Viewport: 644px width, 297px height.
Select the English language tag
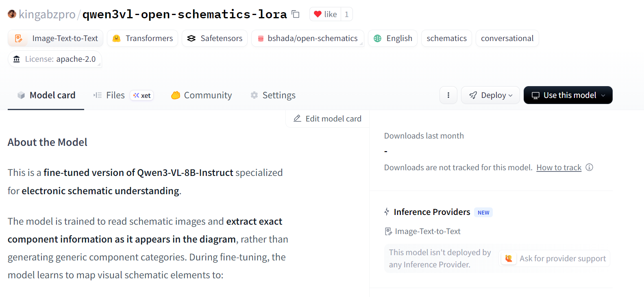(x=393, y=38)
